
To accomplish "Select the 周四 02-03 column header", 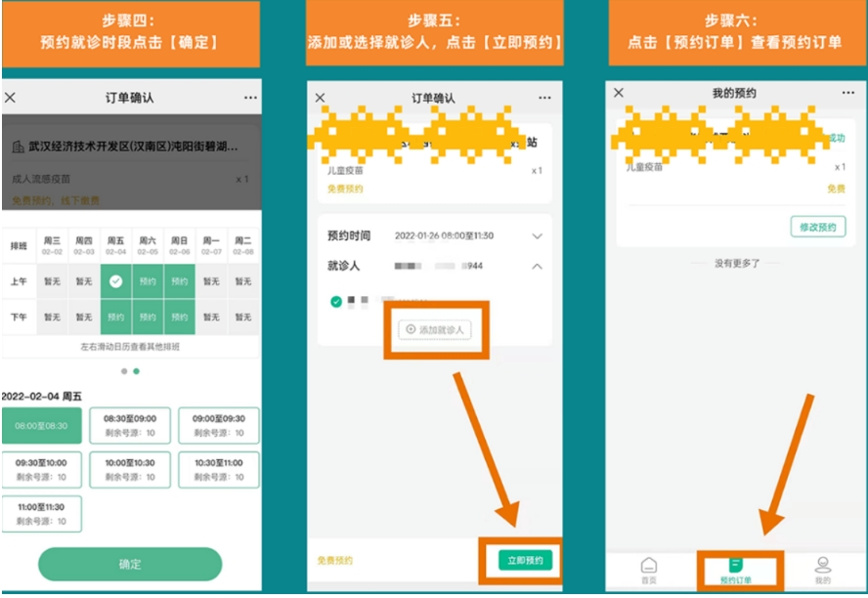I will pyautogui.click(x=84, y=245).
